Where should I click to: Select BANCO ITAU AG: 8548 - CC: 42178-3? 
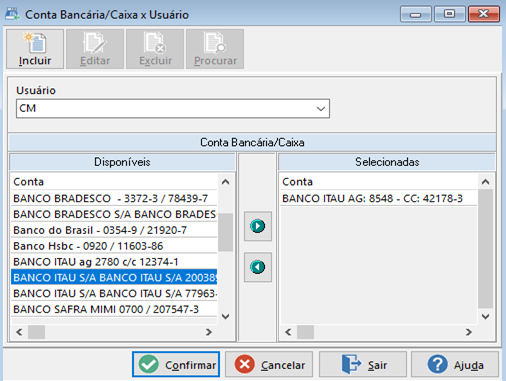point(378,198)
